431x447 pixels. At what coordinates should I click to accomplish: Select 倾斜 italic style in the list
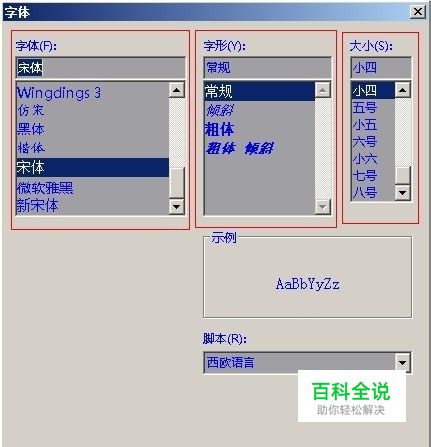(259, 110)
